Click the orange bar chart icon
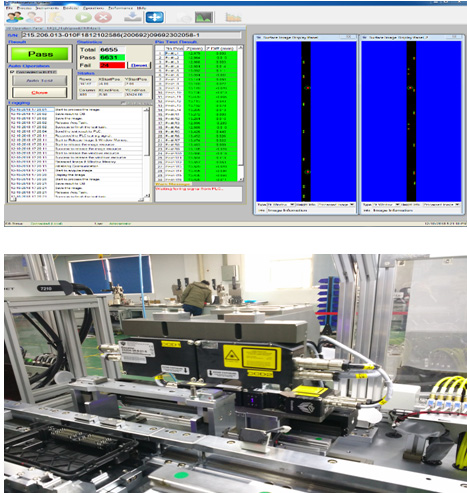This screenshot has width=467, height=493. pyautogui.click(x=233, y=17)
